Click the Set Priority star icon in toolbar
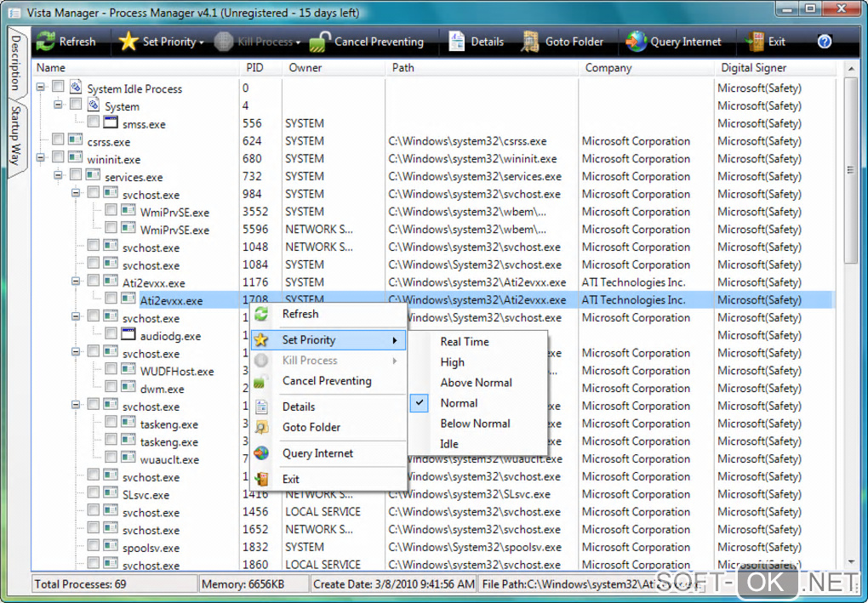Screen dimensions: 868x603 [x=128, y=42]
